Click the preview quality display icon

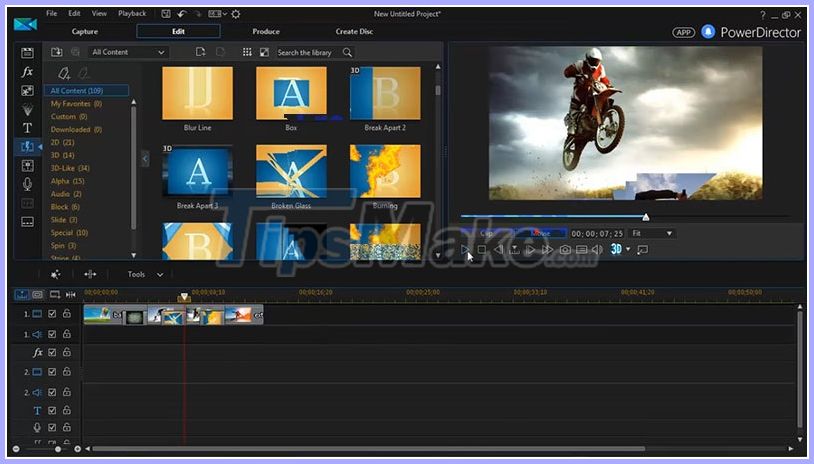tap(581, 250)
